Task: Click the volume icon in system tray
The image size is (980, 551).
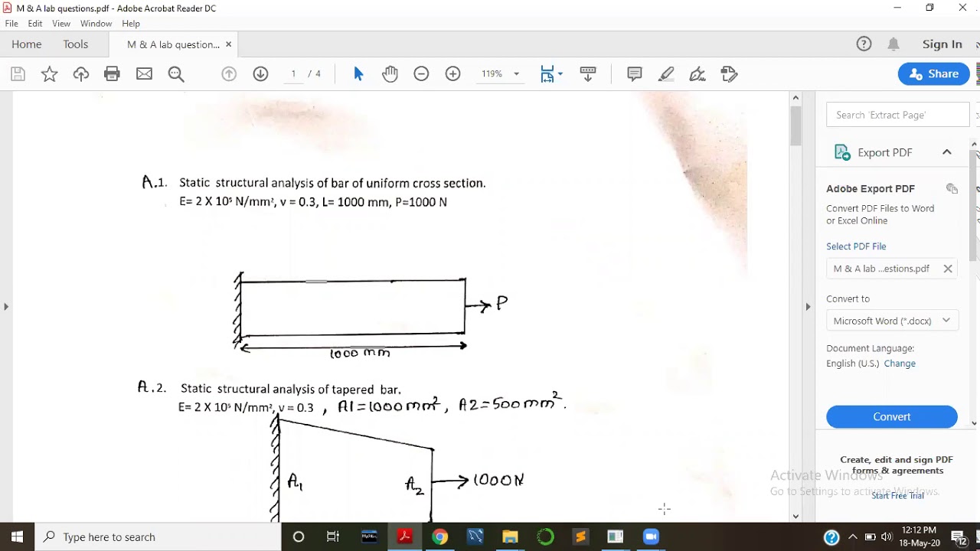Action: (887, 536)
